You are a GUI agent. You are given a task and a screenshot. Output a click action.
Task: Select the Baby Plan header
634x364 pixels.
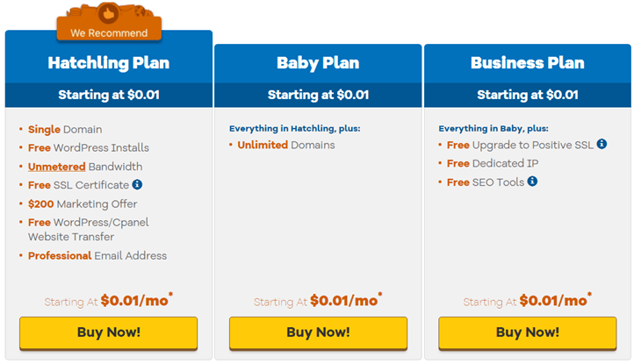click(318, 63)
